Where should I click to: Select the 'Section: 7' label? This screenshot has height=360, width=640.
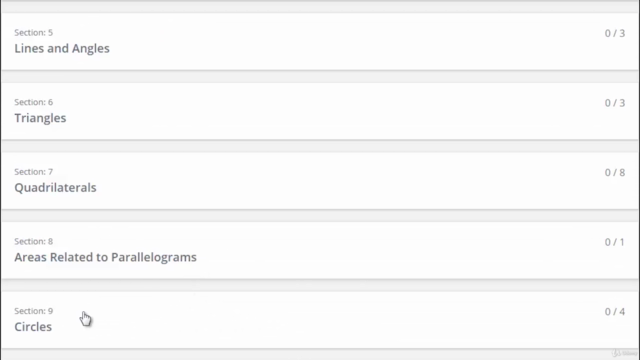coord(33,172)
